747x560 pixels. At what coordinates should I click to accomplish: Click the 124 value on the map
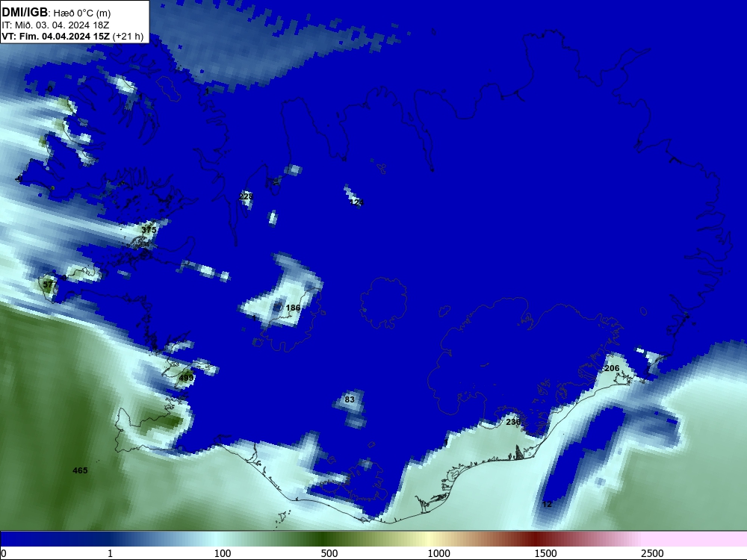coord(356,202)
